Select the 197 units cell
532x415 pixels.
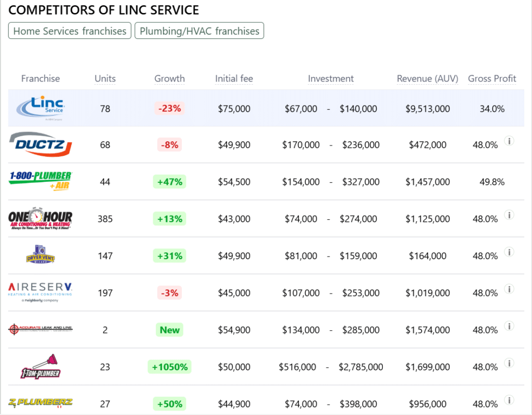(x=105, y=293)
